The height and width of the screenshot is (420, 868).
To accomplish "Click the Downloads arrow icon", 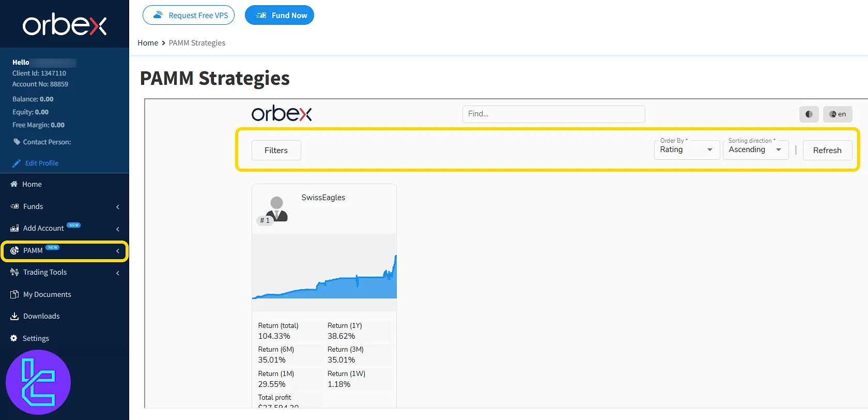I will tap(14, 316).
